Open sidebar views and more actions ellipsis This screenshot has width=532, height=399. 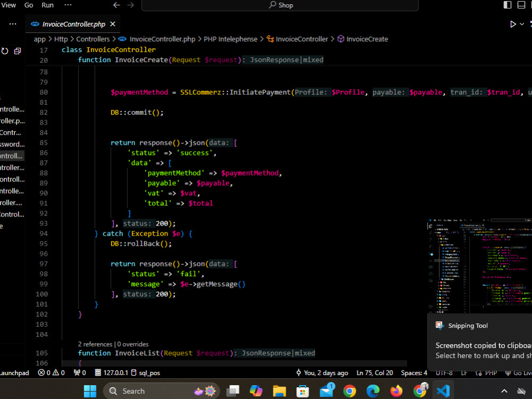[x=13, y=24]
